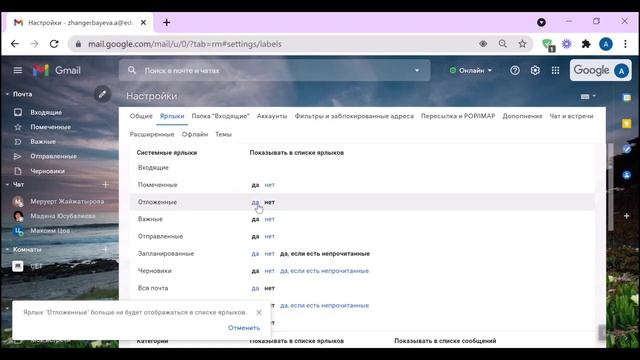
Task: Open browser extensions puzzle icon
Action: point(586,44)
